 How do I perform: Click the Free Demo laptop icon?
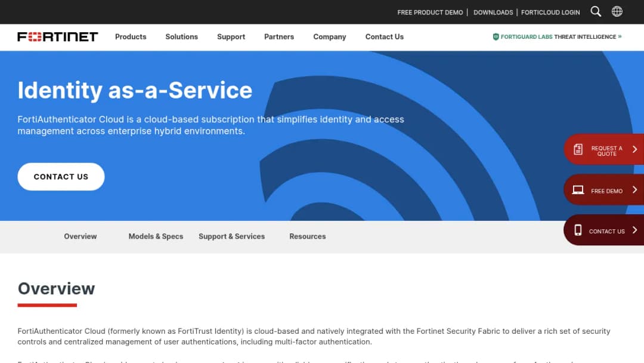[578, 190]
